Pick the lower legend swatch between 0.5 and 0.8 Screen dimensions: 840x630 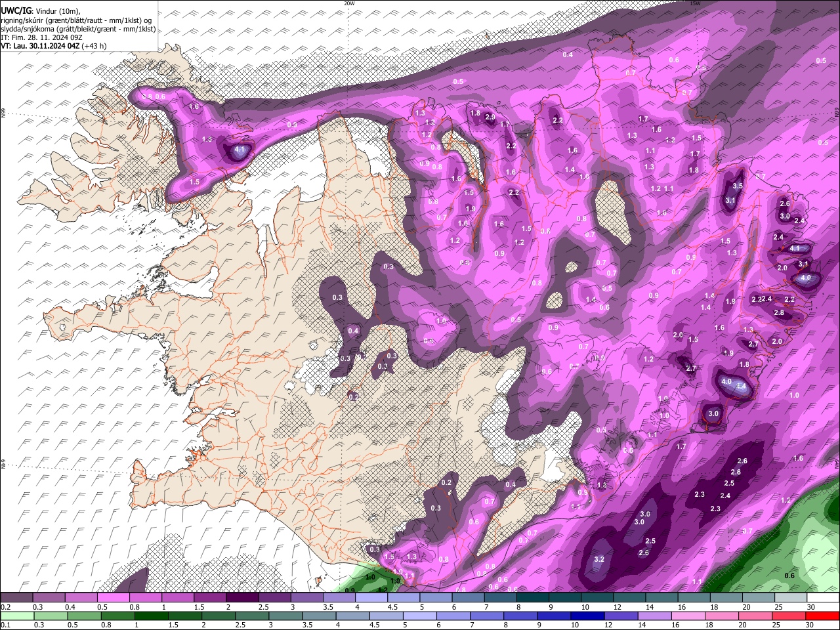tap(84, 616)
